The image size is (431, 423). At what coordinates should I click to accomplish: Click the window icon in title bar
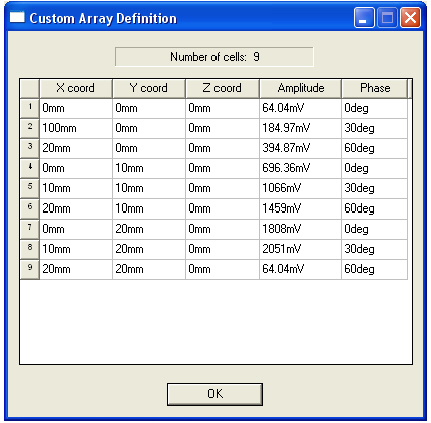17,17
